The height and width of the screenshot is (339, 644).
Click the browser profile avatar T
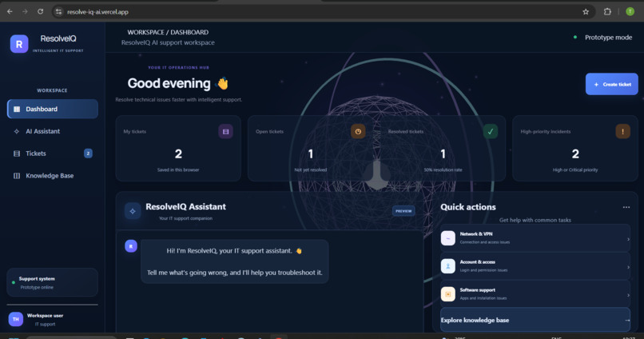(630, 11)
